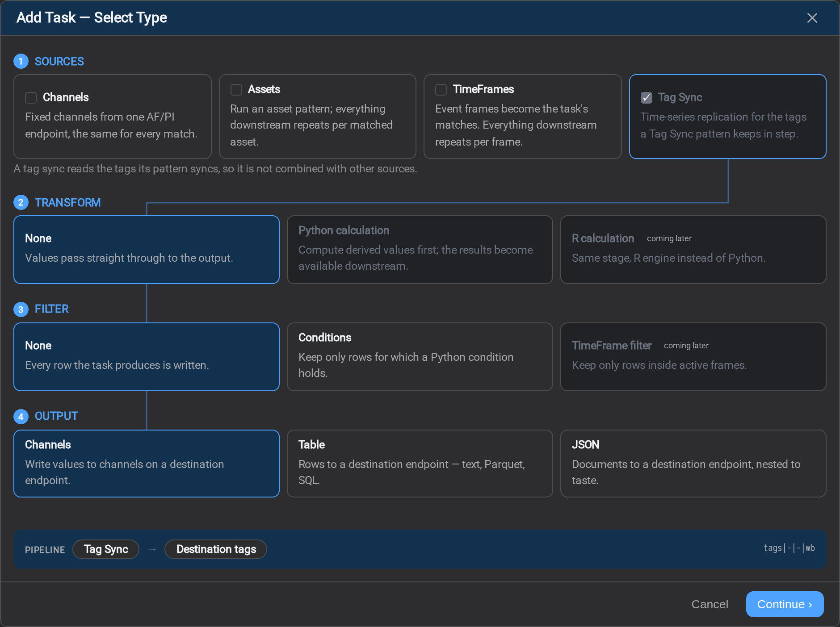Click the step 1 Sources number badge

pyautogui.click(x=21, y=61)
